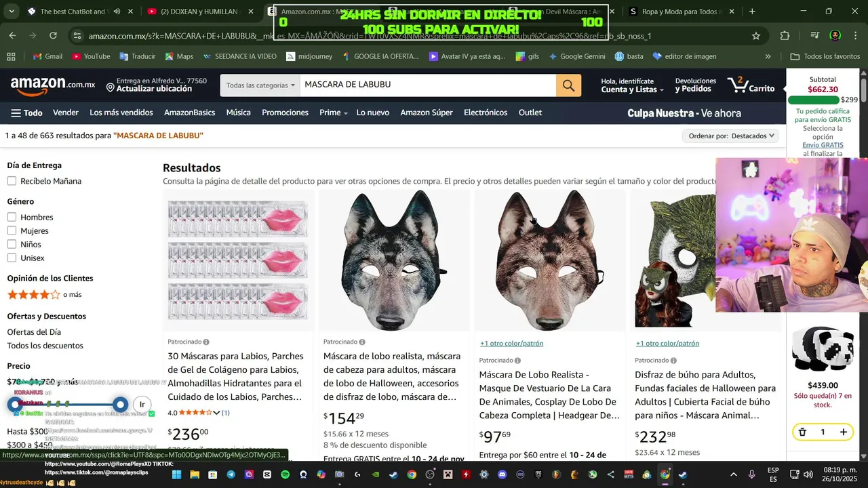
Task: Check the Unisex gender filter
Action: [x=12, y=258]
